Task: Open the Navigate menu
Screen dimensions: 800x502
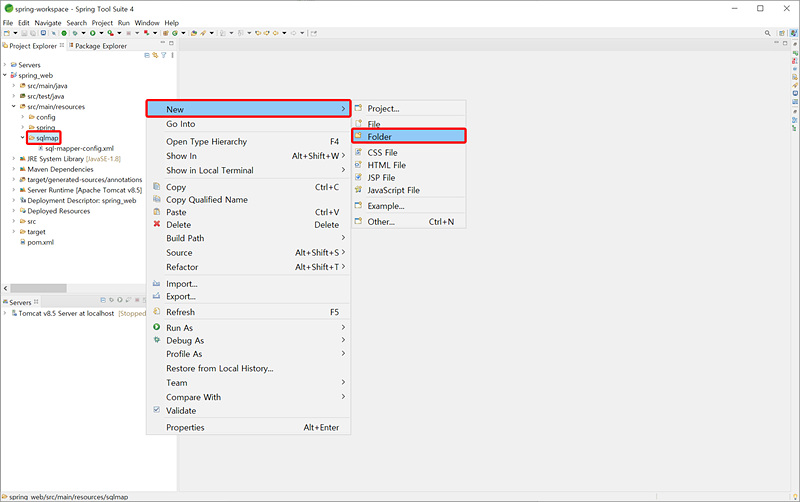Action: tap(47, 23)
